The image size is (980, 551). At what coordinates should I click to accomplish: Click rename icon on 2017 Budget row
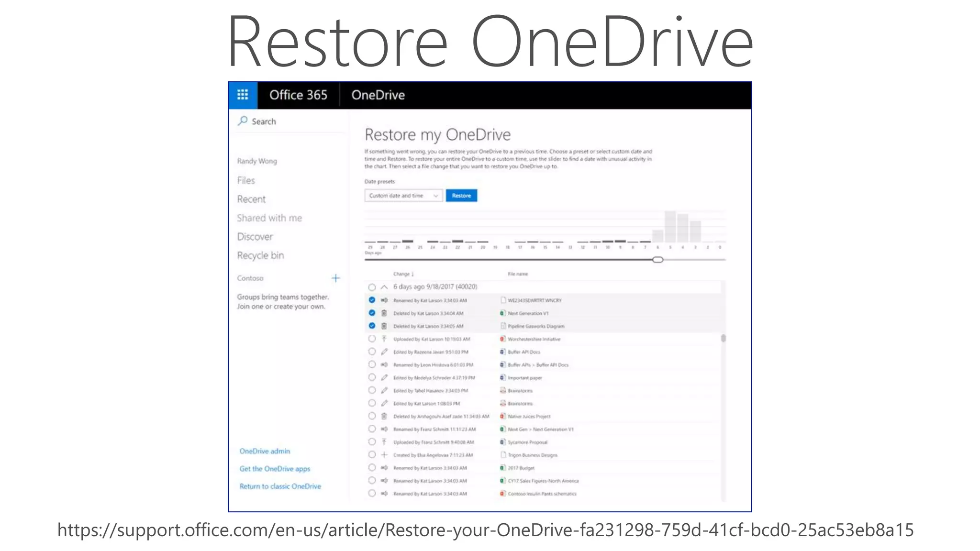pos(384,468)
